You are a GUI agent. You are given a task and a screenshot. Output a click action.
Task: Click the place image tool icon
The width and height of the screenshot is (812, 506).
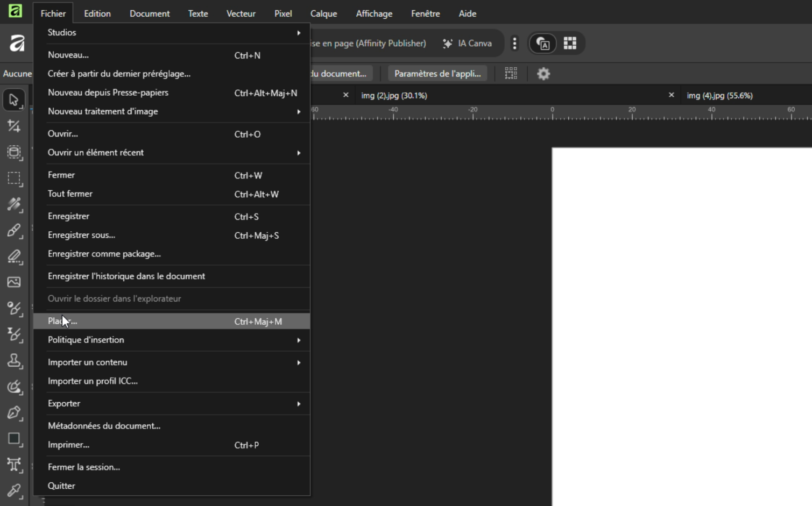click(x=14, y=282)
